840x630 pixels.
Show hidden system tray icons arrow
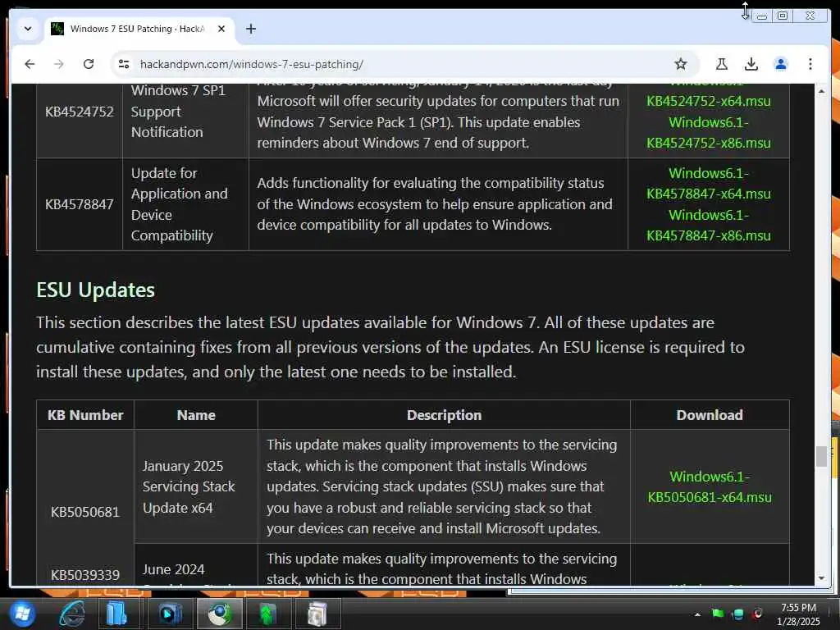click(x=697, y=614)
